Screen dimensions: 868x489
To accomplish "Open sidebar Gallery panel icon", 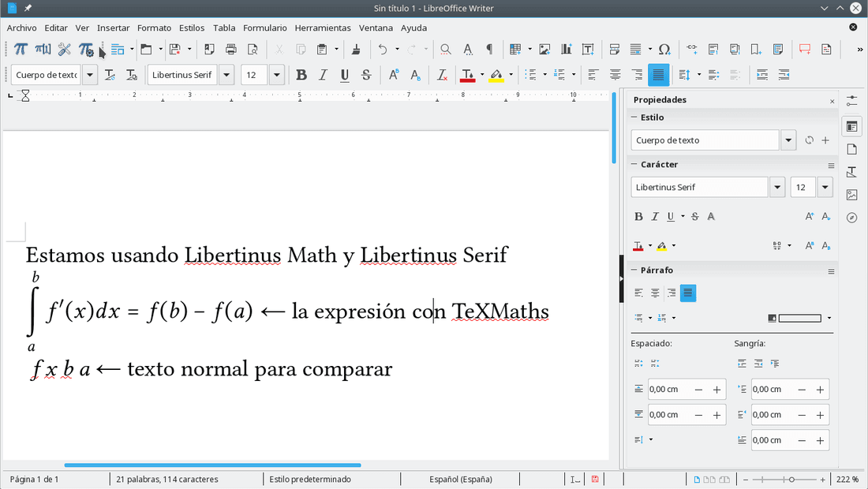I will click(x=852, y=195).
